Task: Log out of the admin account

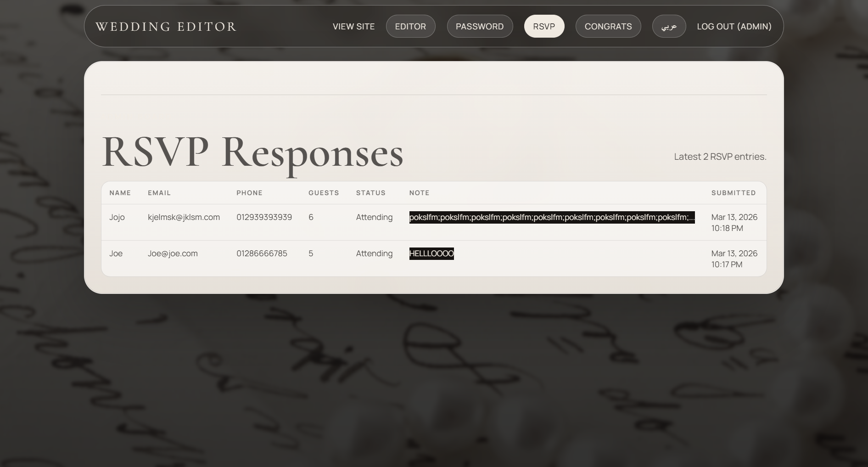Action: 734,27
